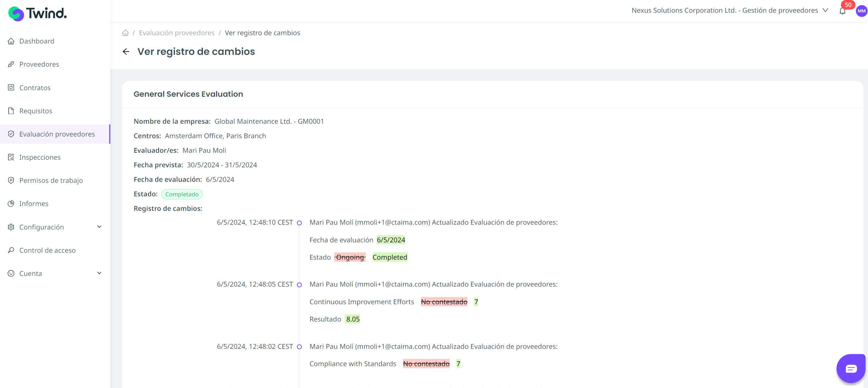This screenshot has height=388, width=868.
Task: Click the back arrow beside page title
Action: [126, 52]
